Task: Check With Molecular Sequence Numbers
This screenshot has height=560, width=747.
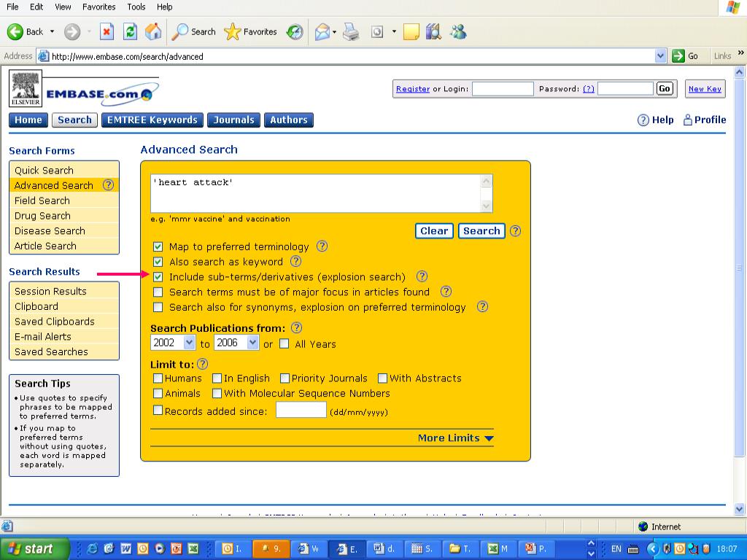Action: 217,393
